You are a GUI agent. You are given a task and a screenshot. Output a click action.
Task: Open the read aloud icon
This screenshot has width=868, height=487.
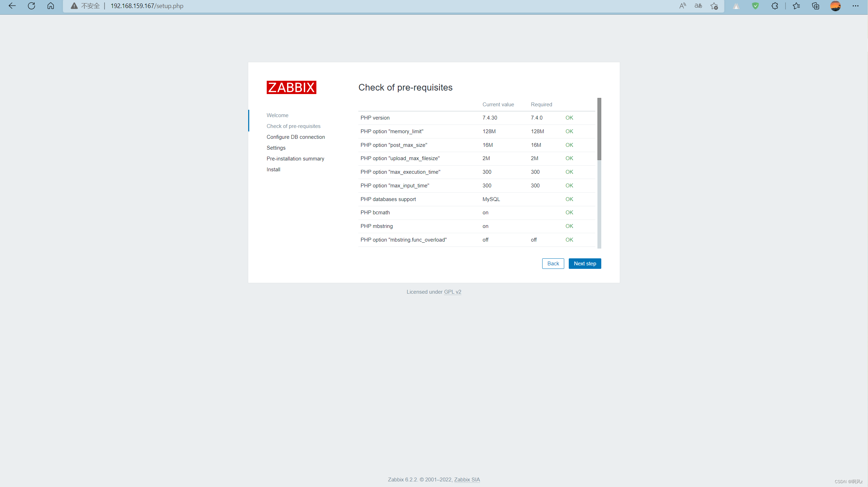point(682,6)
